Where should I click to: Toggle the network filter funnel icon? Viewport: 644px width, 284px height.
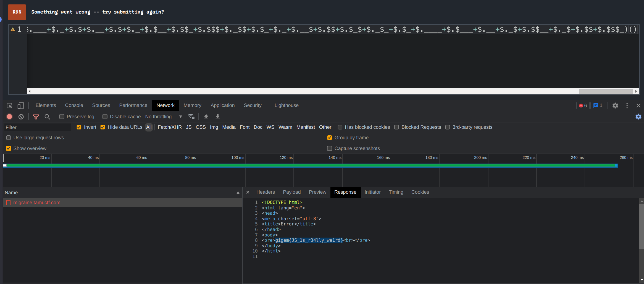(x=36, y=117)
